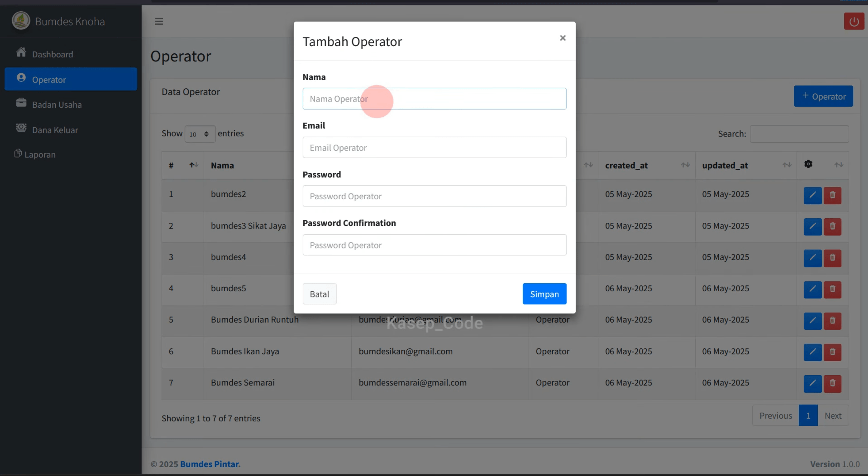Edit the bumdes3 Sikat Jaya row

[812, 226]
